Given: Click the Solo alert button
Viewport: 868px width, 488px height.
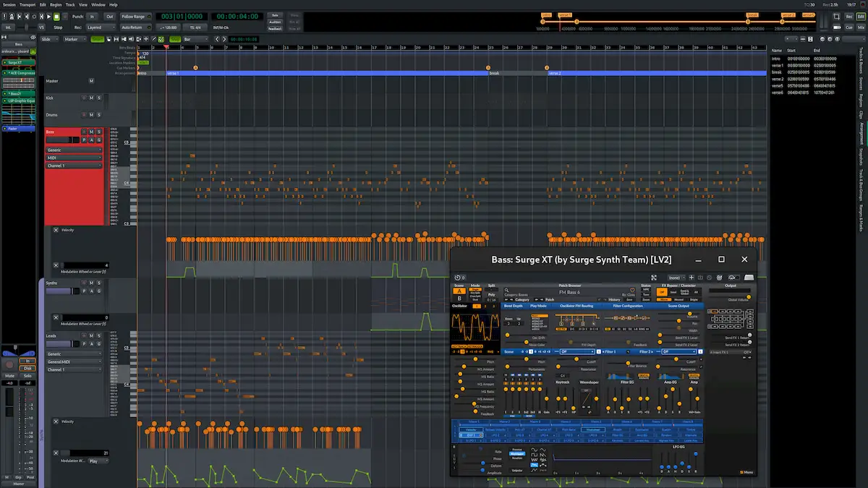Looking at the screenshot, I should [x=275, y=14].
